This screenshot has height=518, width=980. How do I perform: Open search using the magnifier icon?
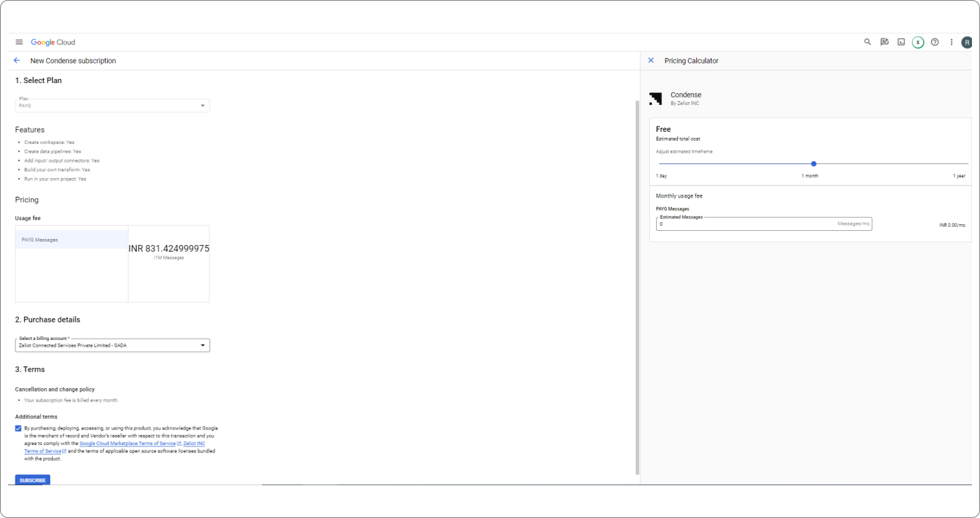(868, 42)
